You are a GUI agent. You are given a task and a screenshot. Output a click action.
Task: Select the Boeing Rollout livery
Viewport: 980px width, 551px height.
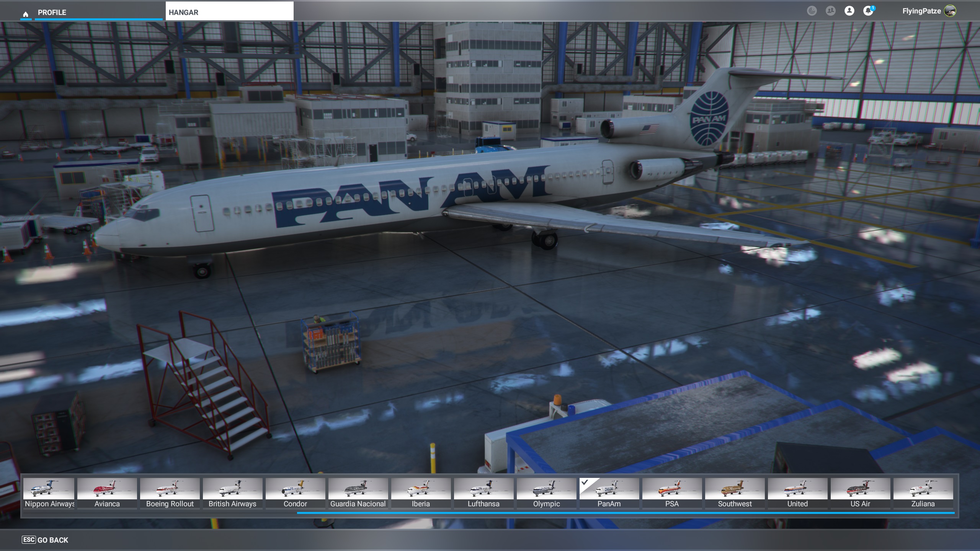[170, 492]
